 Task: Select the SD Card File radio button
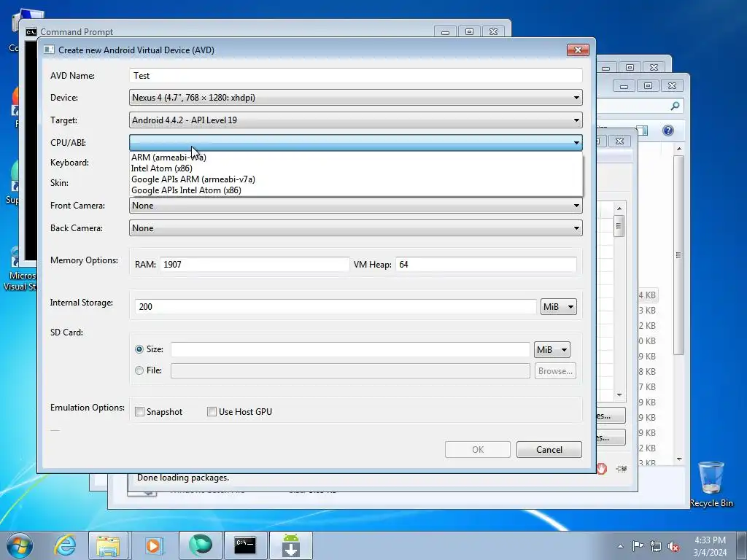point(139,370)
